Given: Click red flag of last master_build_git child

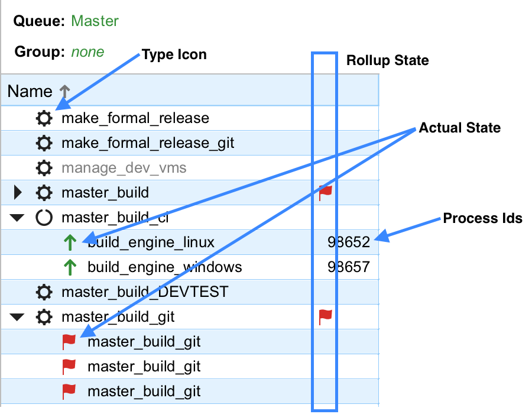Looking at the screenshot, I should point(70,392).
